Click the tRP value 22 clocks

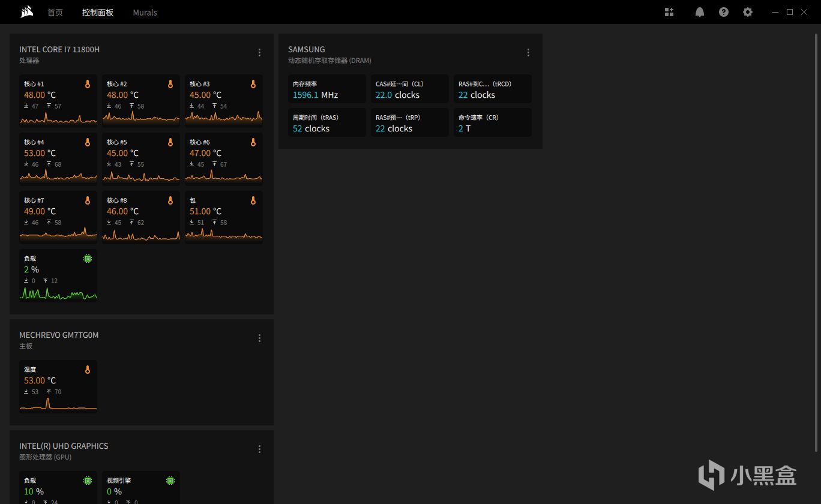[394, 128]
